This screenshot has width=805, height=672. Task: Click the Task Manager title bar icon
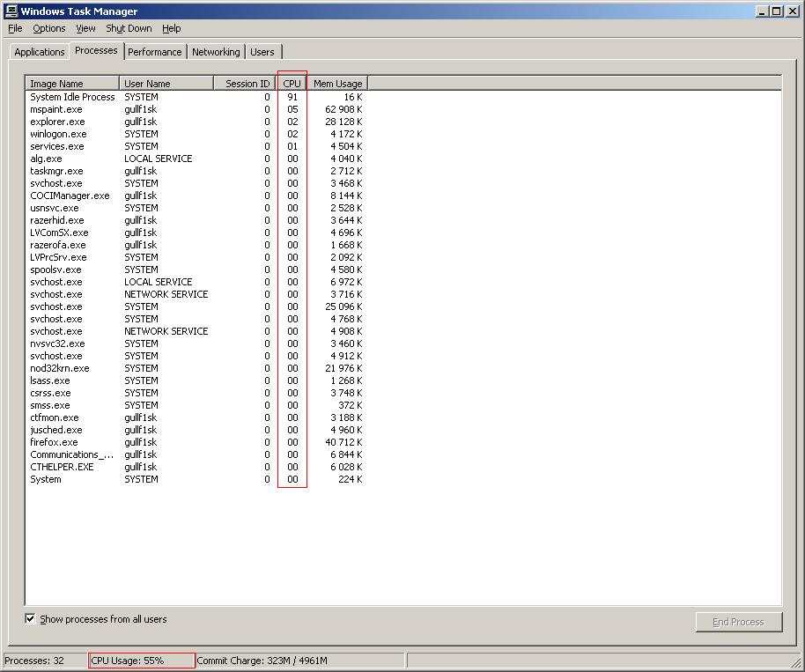point(11,11)
